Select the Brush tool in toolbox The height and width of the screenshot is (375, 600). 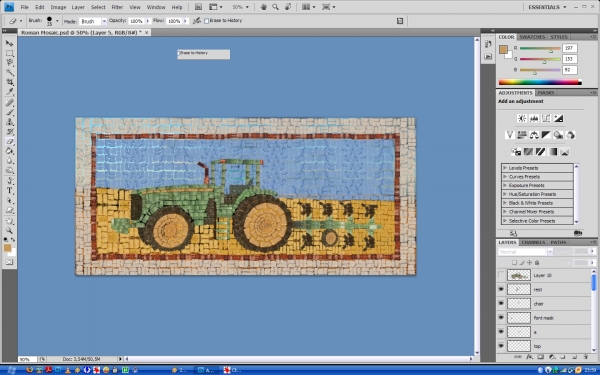[x=9, y=112]
